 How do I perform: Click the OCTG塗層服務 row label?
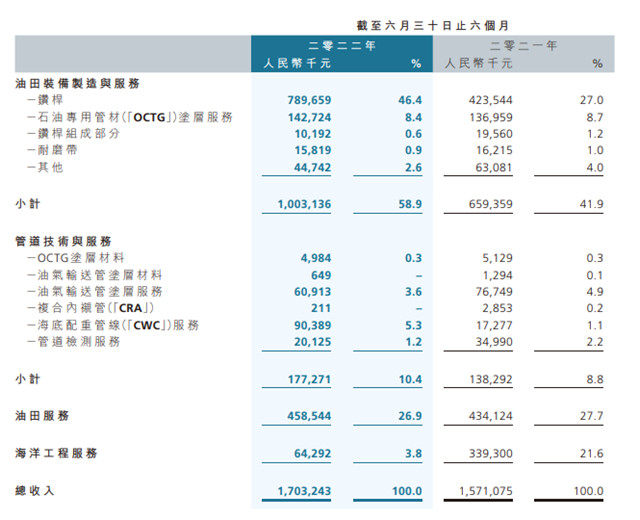click(x=130, y=118)
